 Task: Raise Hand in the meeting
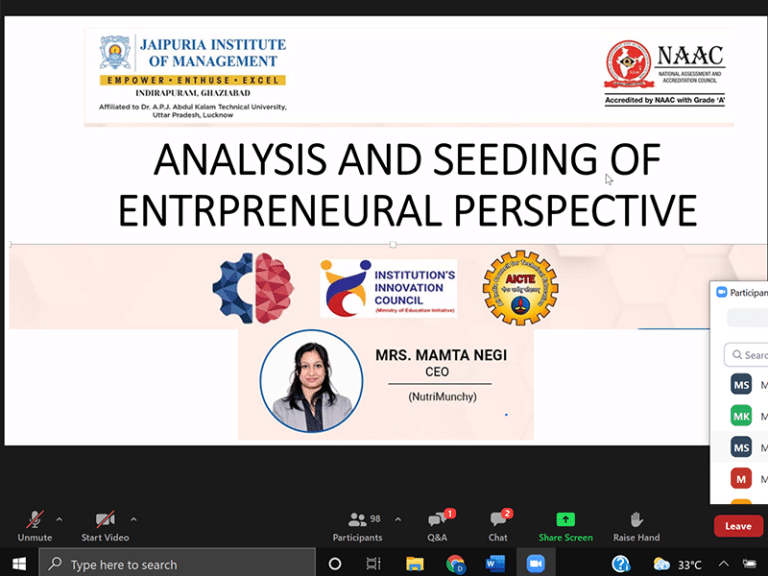coord(635,520)
